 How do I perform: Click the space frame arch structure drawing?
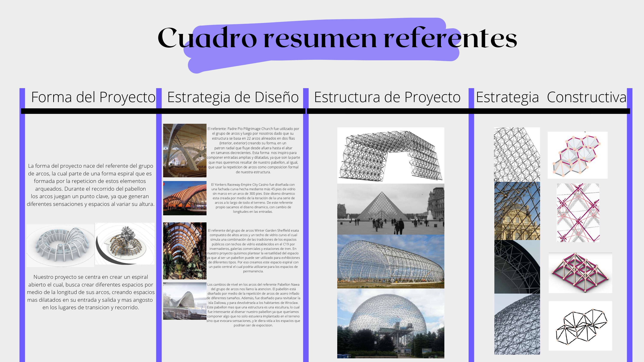pyautogui.click(x=390, y=155)
